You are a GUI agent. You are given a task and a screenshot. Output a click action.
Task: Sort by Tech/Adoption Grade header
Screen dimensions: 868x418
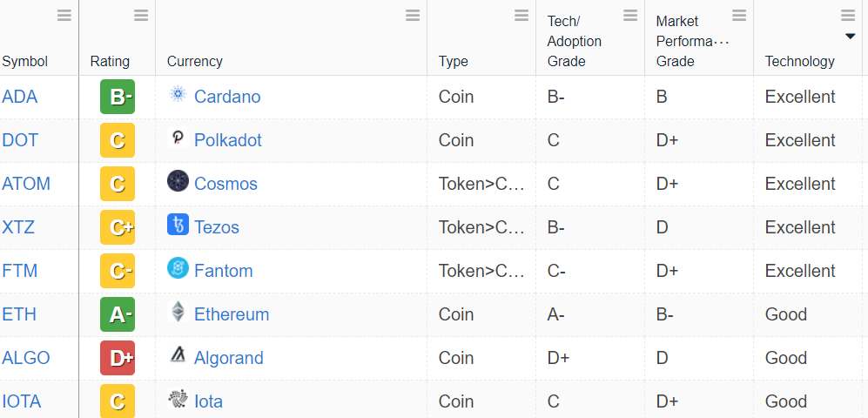click(x=575, y=41)
